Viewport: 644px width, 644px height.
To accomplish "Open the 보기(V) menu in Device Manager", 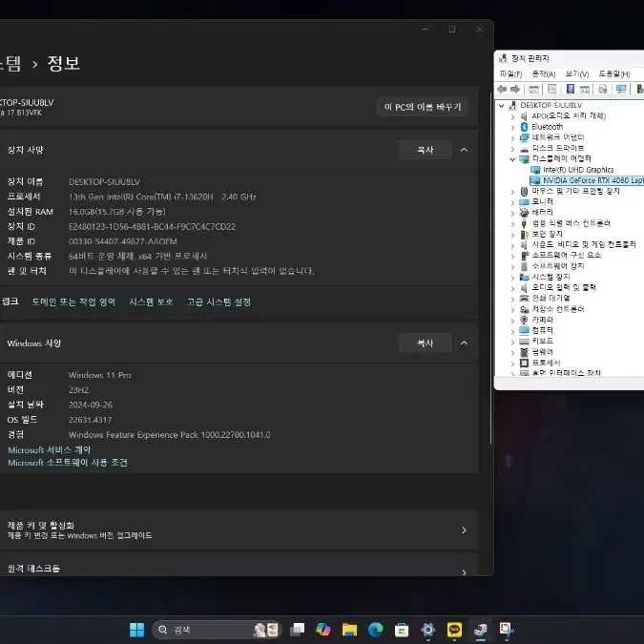I will [x=576, y=73].
